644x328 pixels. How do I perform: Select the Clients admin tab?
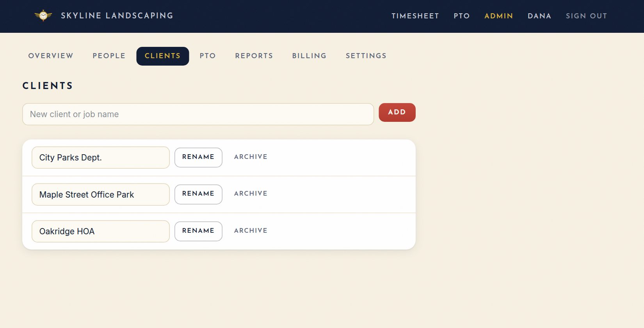click(x=163, y=56)
